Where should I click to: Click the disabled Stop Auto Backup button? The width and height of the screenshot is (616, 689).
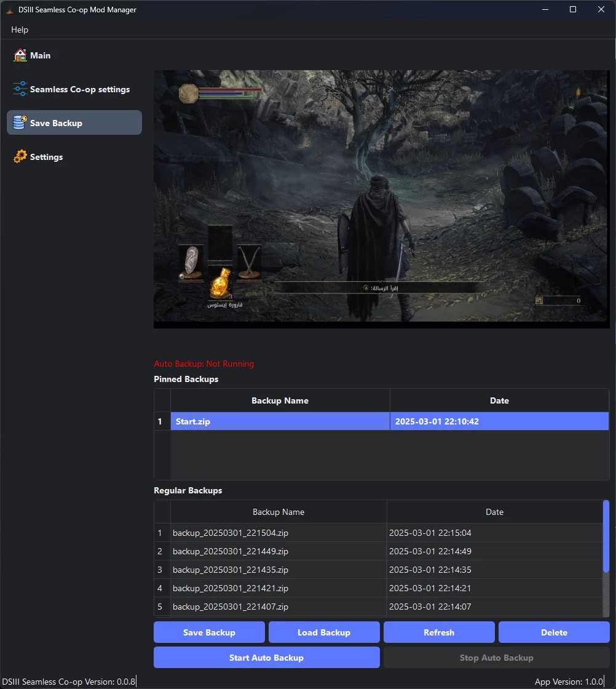(497, 658)
